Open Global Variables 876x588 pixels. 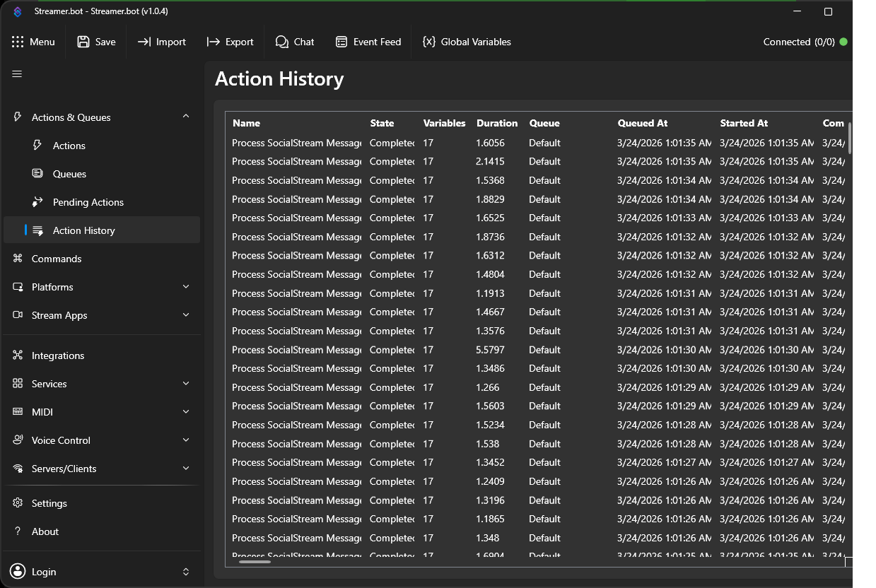(467, 42)
